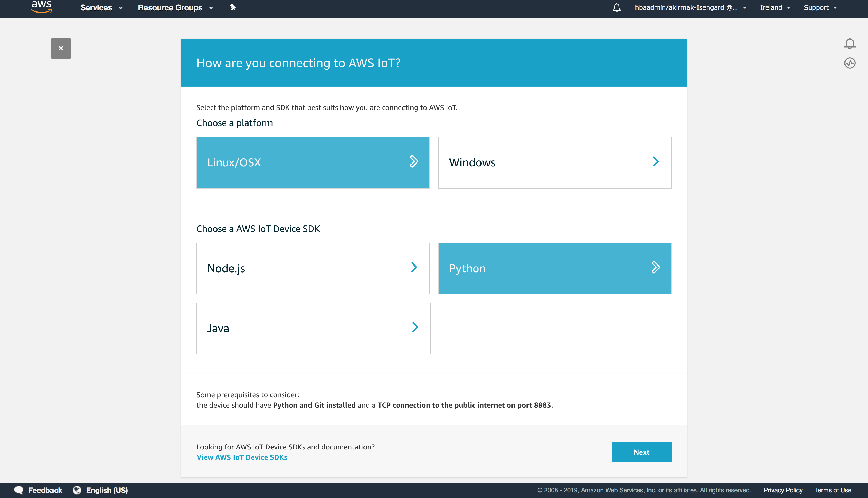The width and height of the screenshot is (868, 498).
Task: Click the globe language icon
Action: click(x=77, y=490)
